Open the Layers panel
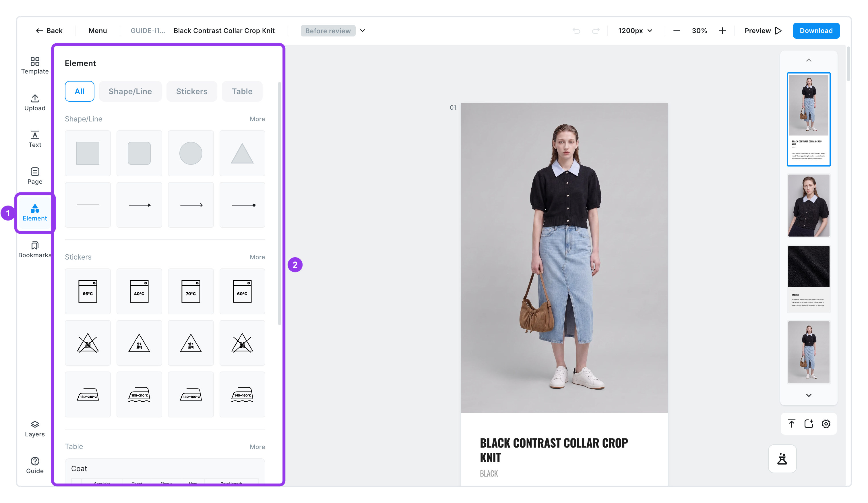Viewport: 868px width, 503px height. click(x=35, y=429)
